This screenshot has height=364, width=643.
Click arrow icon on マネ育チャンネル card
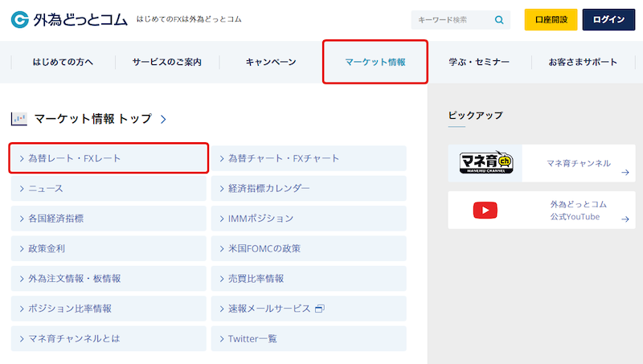[625, 173]
